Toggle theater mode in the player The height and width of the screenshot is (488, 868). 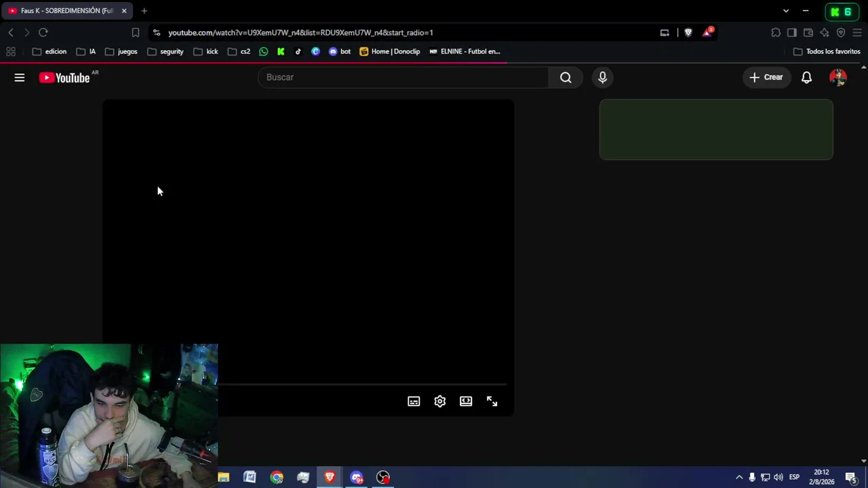[x=466, y=401]
